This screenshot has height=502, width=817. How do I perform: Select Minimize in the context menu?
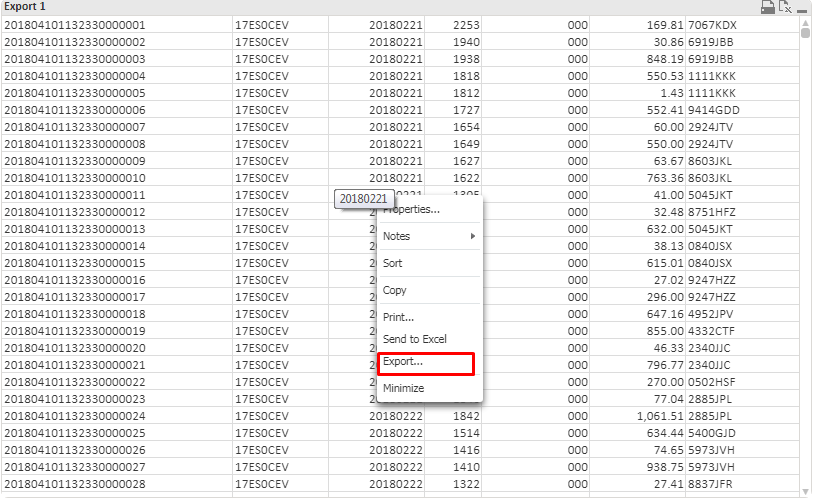coord(403,388)
